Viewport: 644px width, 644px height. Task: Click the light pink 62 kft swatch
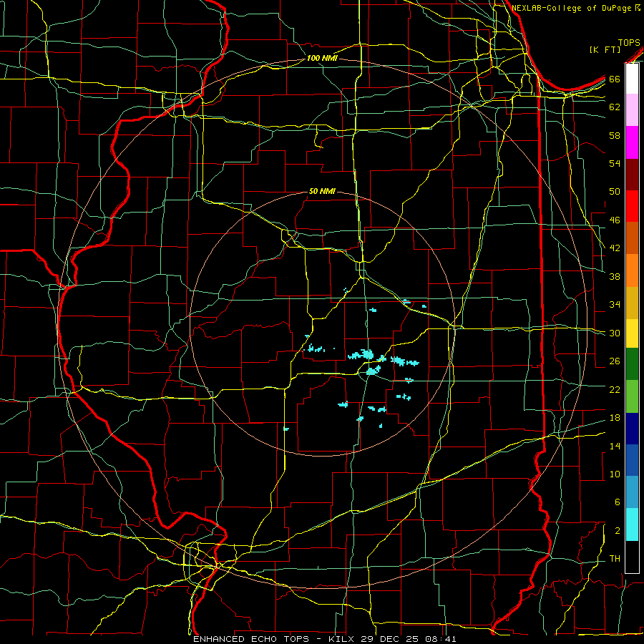click(x=632, y=110)
